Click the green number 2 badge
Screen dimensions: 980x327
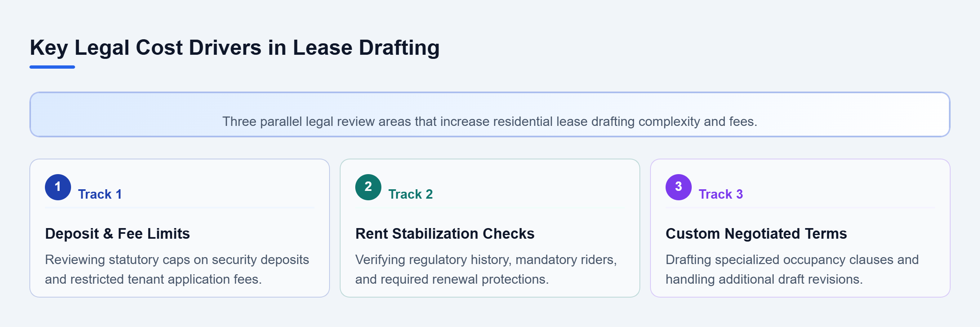pyautogui.click(x=368, y=187)
